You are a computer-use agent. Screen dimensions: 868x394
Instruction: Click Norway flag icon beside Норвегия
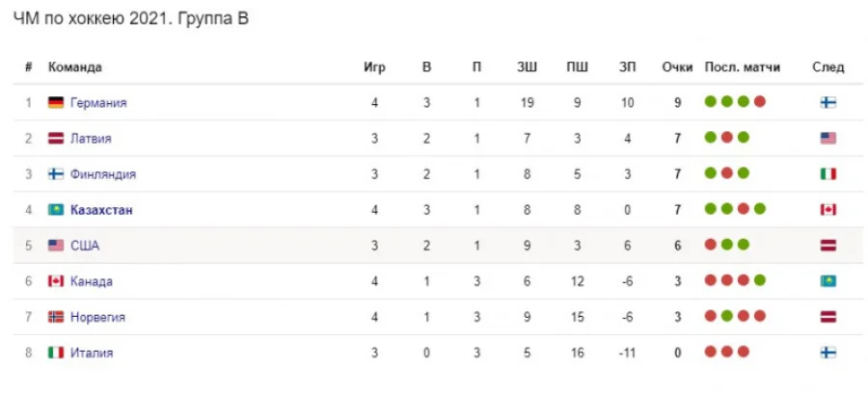click(x=56, y=317)
